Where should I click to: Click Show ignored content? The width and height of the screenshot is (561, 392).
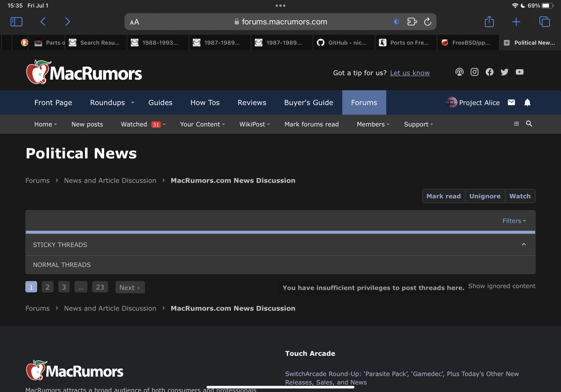pyautogui.click(x=502, y=286)
